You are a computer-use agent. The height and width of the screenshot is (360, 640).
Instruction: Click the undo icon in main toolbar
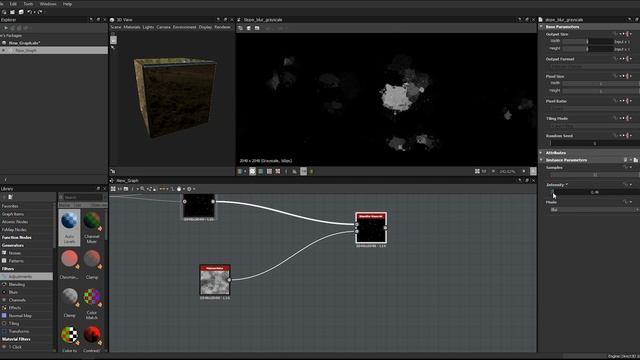tap(29, 12)
